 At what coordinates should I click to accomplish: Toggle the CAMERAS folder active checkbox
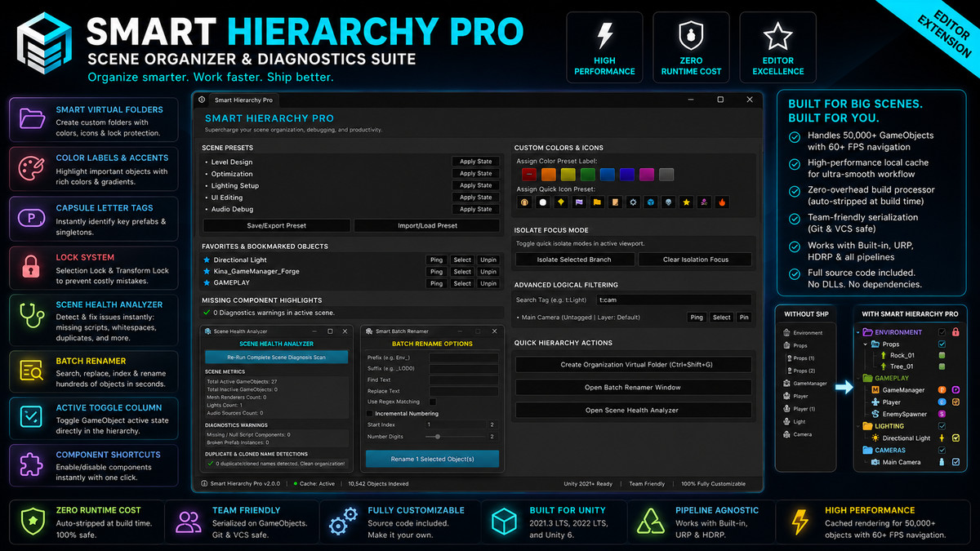point(942,450)
